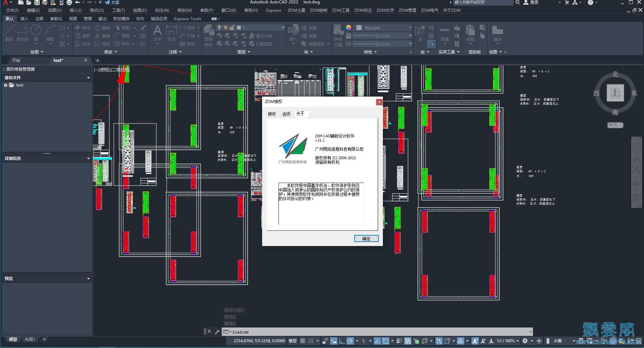Choose the Mirror (镜像) tool
The image size is (644, 348).
click(103, 36)
